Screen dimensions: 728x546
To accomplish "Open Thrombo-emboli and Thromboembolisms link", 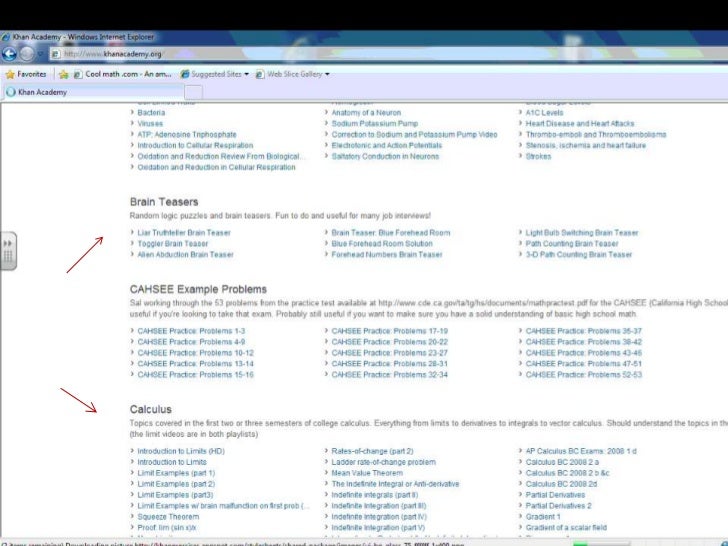I will click(596, 135).
